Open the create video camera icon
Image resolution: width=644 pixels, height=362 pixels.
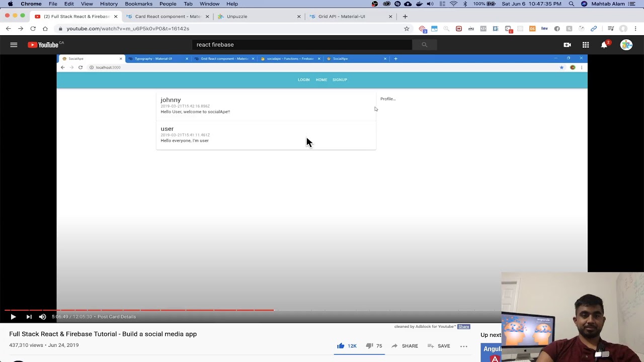tap(567, 45)
